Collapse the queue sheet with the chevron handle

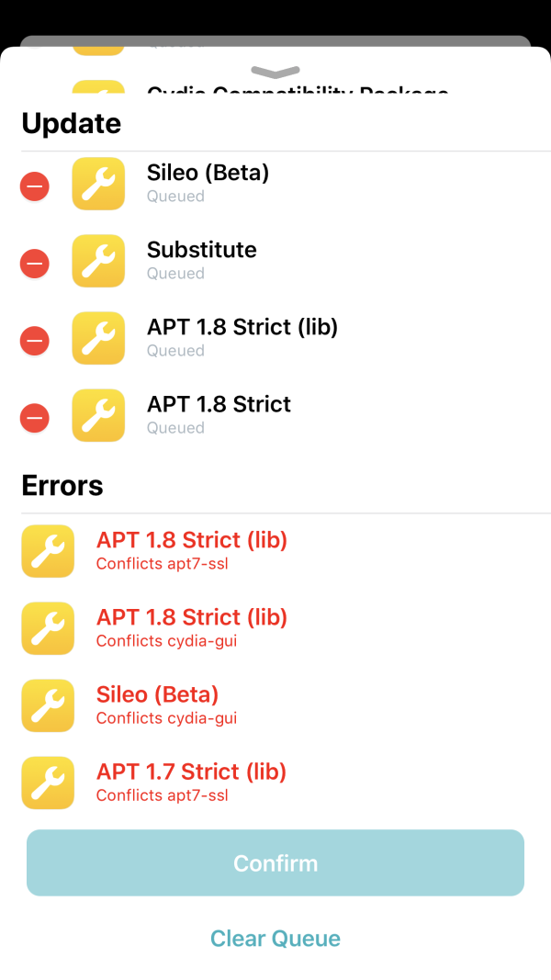pos(275,73)
